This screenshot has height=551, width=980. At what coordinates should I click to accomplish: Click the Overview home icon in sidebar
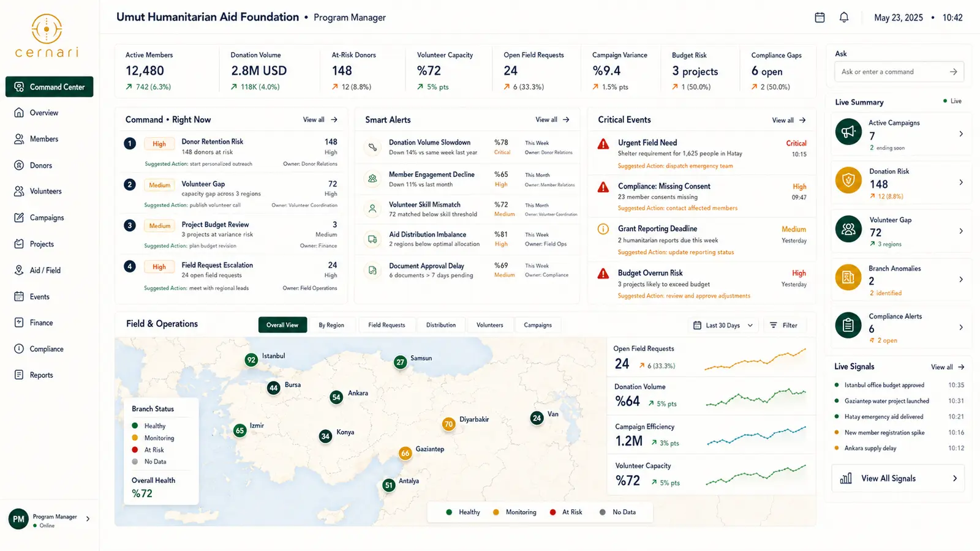(19, 113)
